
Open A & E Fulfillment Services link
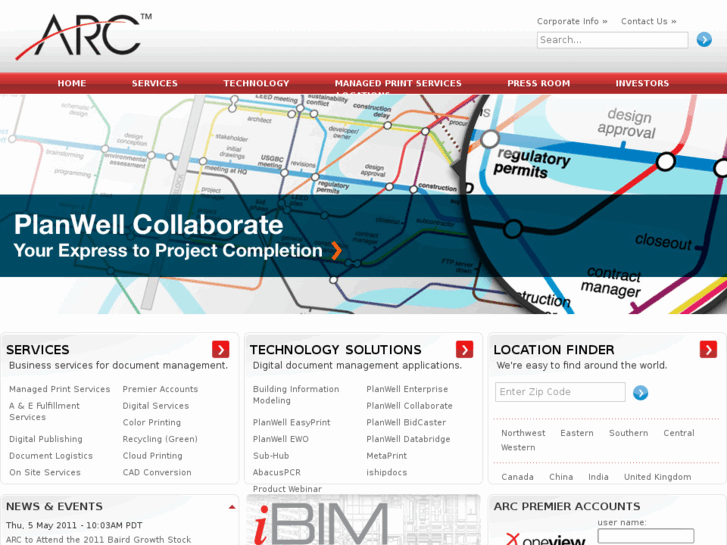pos(44,411)
